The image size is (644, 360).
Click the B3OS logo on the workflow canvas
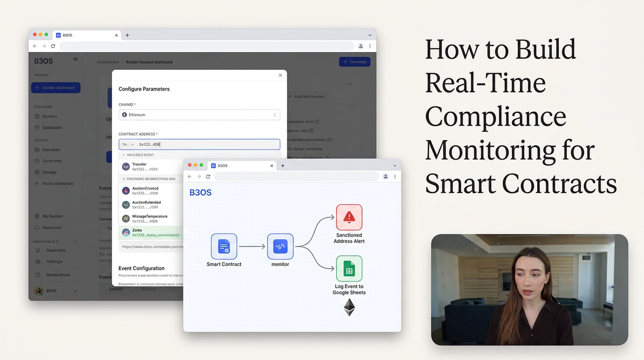pos(201,192)
